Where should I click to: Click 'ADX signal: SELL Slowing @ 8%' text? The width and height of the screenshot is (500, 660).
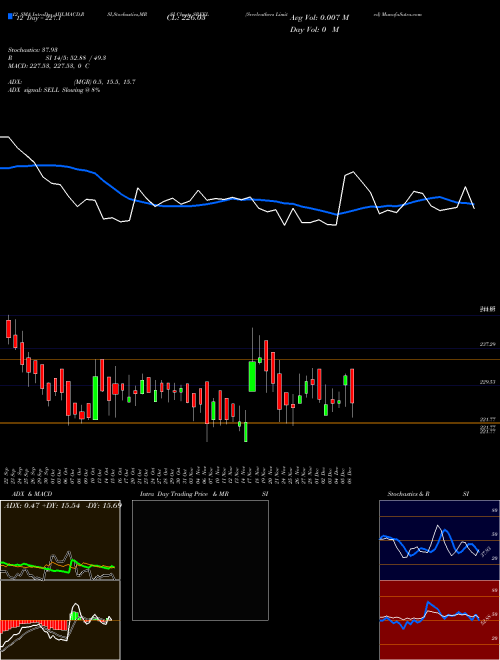point(54,90)
